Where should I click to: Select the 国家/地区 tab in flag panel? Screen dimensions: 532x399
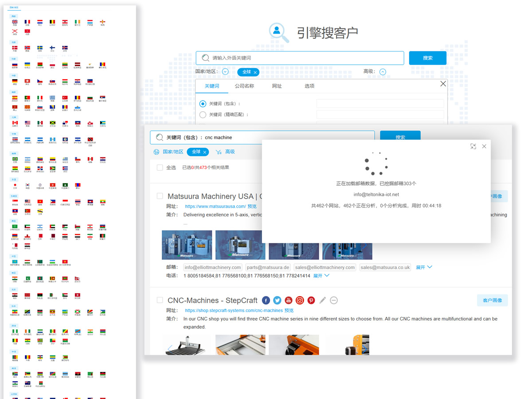[x=15, y=8]
